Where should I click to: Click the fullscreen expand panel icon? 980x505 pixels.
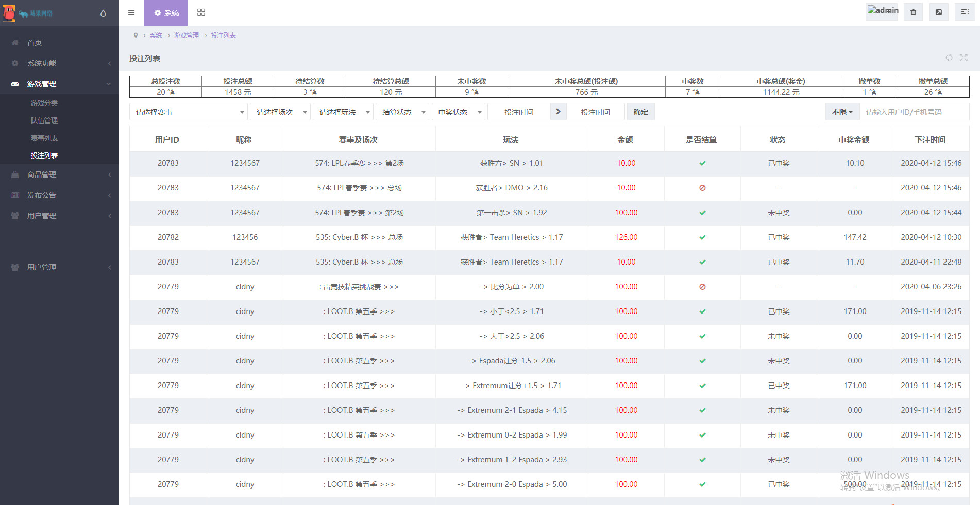tap(964, 58)
